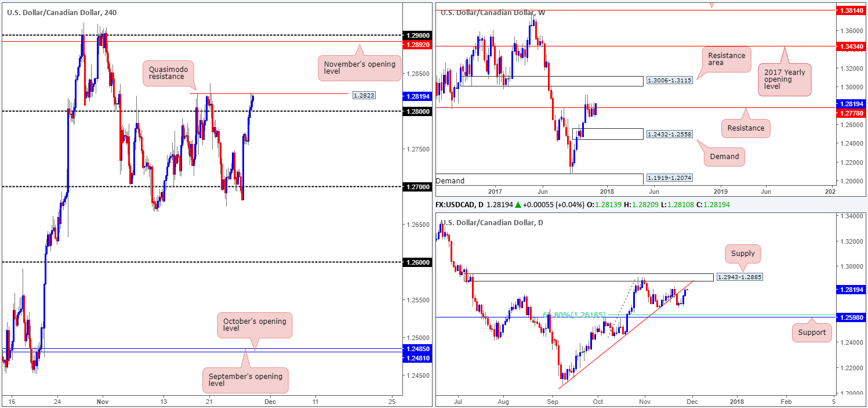
Task: Click the 61.80% (1.26185) Fibonacci label
Action: coord(574,315)
